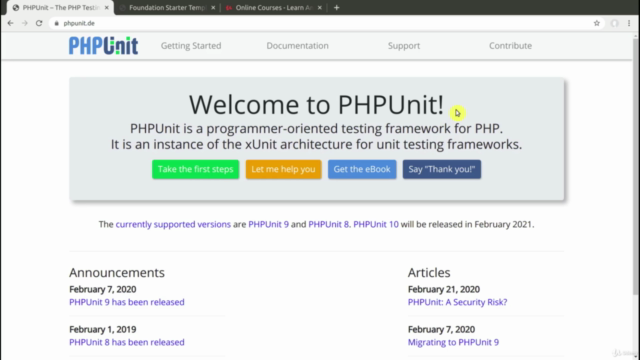The width and height of the screenshot is (640, 360).
Task: Click the Articles heading
Action: (429, 272)
